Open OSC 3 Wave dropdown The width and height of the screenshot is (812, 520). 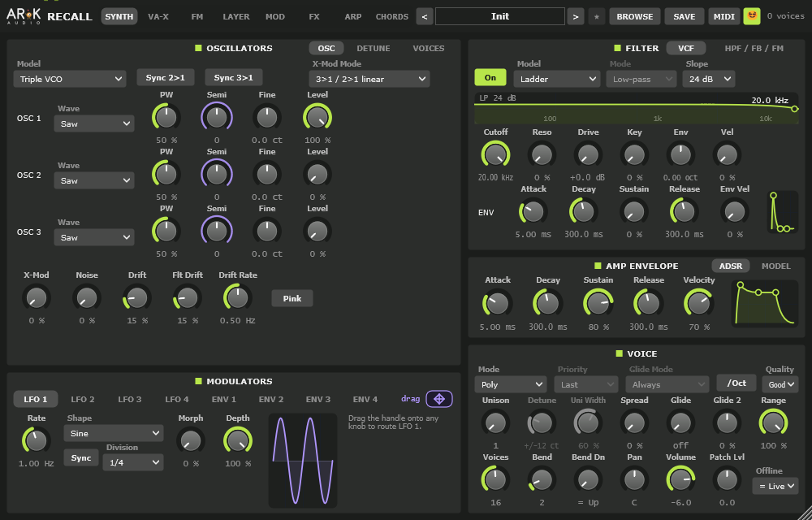tap(94, 238)
